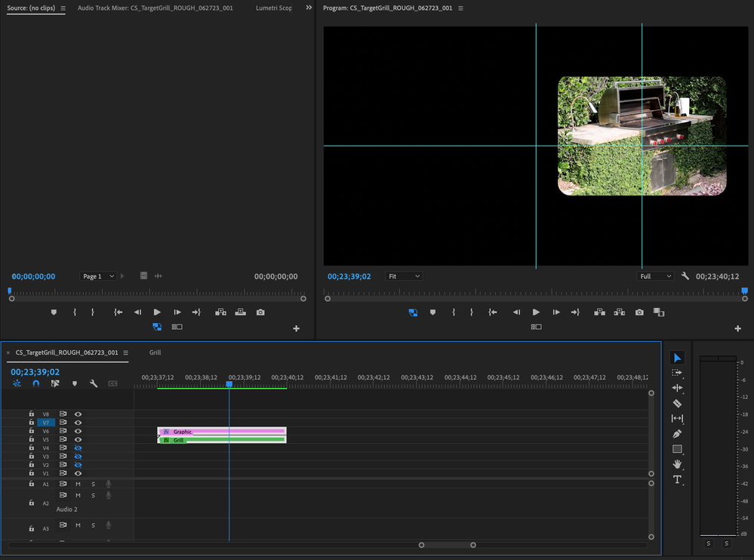Toggle snap magnet in the timeline

35,384
